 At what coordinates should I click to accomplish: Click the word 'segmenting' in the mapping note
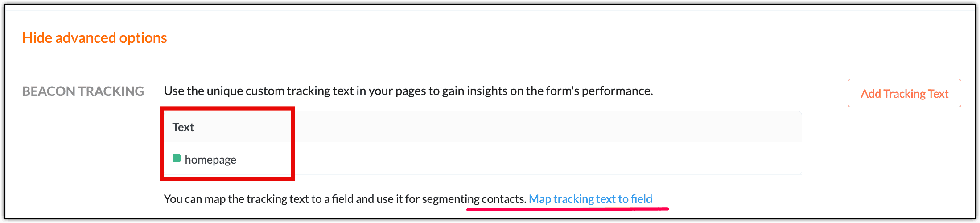click(450, 199)
